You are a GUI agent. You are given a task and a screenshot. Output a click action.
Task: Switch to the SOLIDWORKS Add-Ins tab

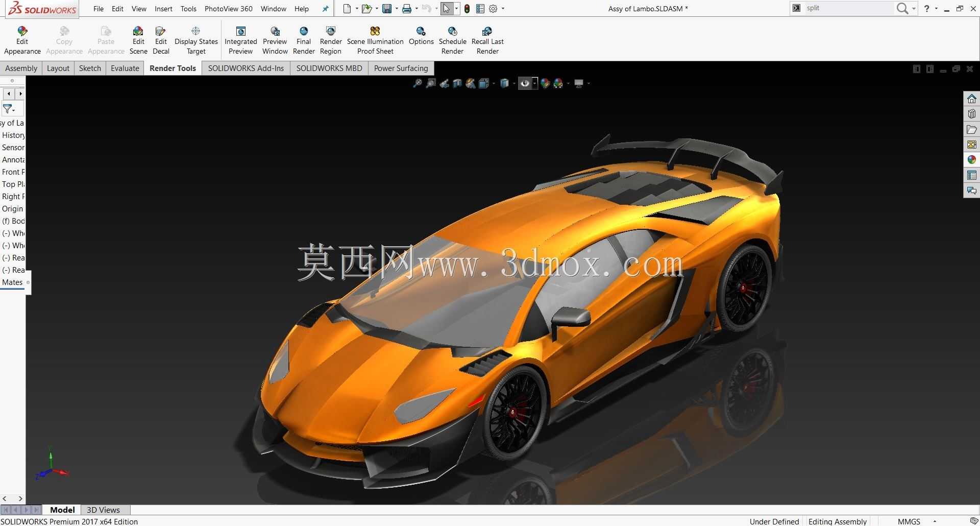(x=246, y=68)
